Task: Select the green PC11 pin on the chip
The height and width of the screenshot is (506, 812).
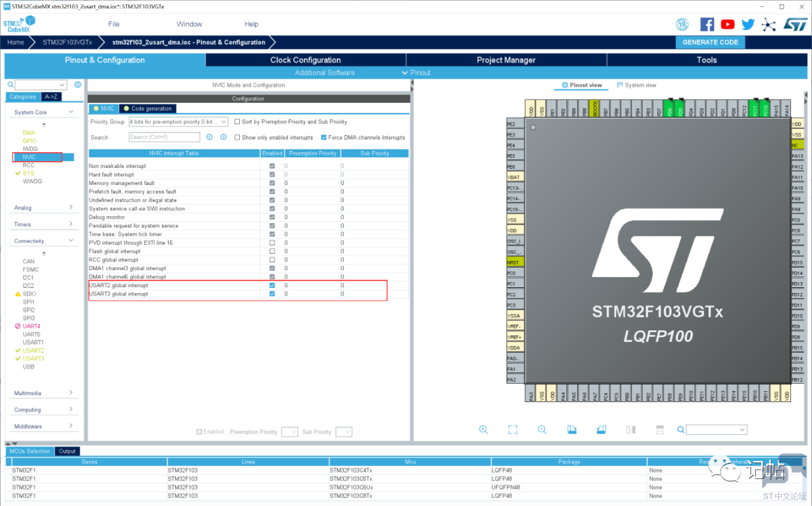Action: [754, 108]
